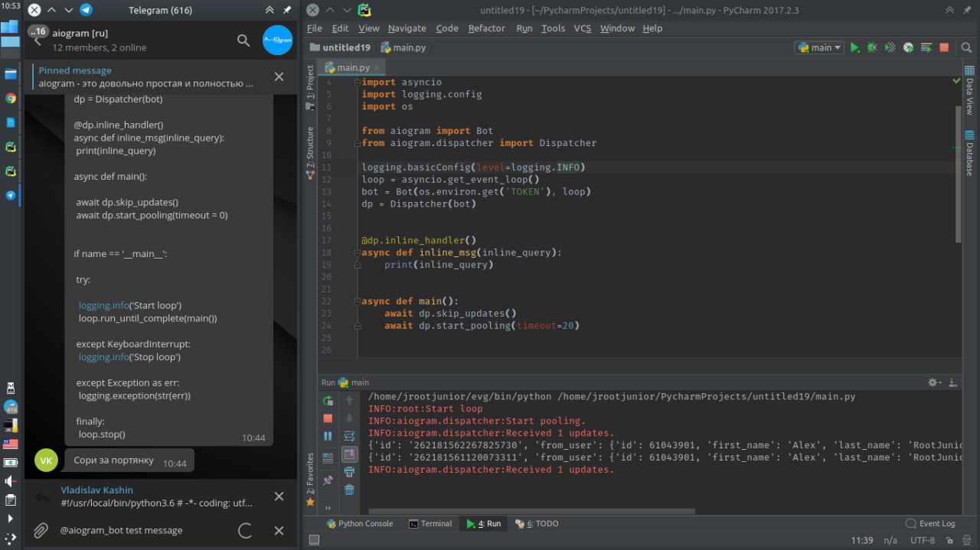Switch to the 4: Run tab

(483, 524)
